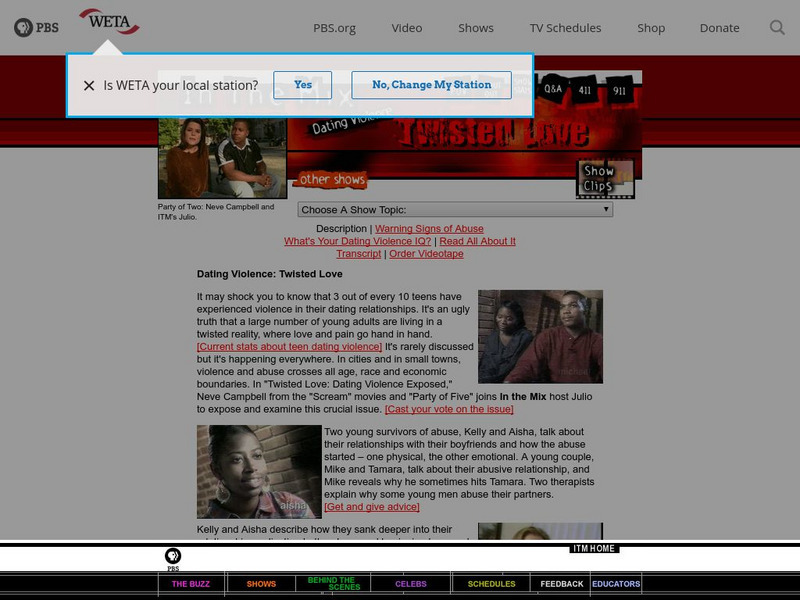
Task: Click the aisha portrait photo
Action: point(259,472)
